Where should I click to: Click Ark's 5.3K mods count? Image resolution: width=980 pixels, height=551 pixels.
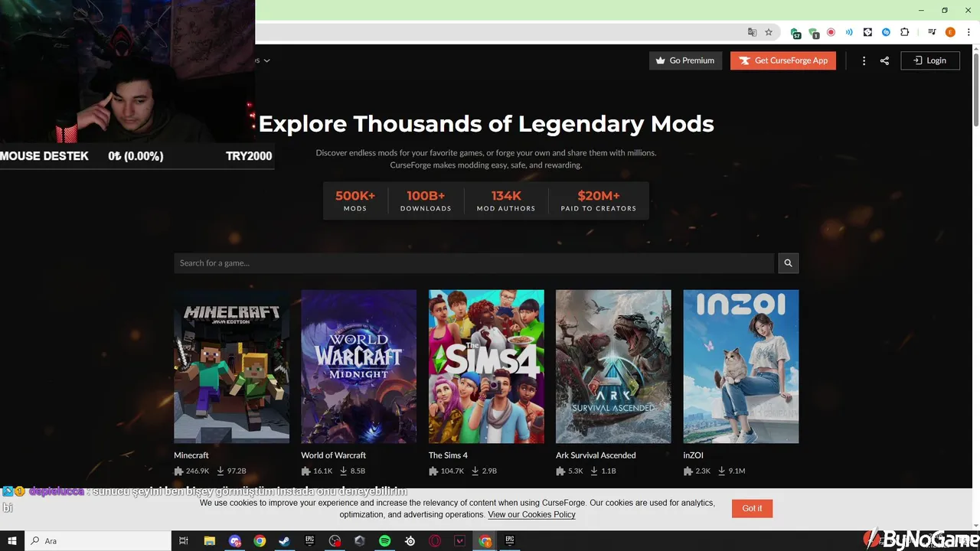pyautogui.click(x=570, y=471)
